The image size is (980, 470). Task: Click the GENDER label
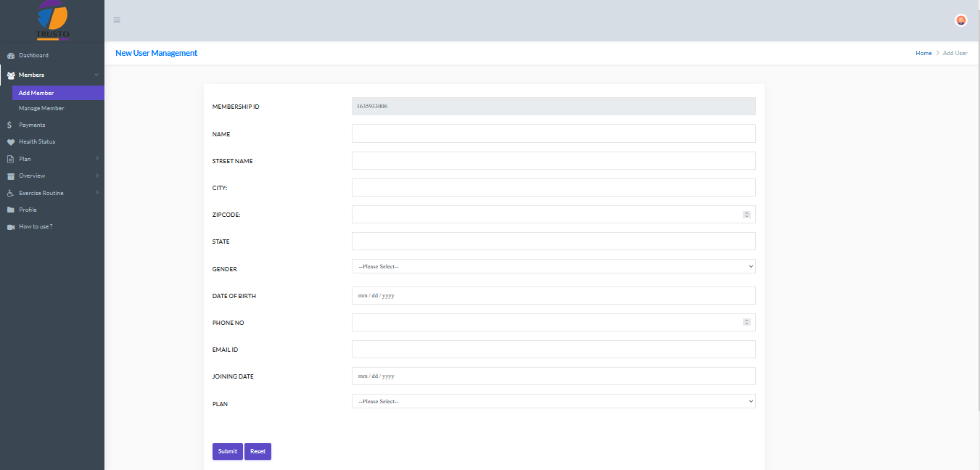(225, 269)
